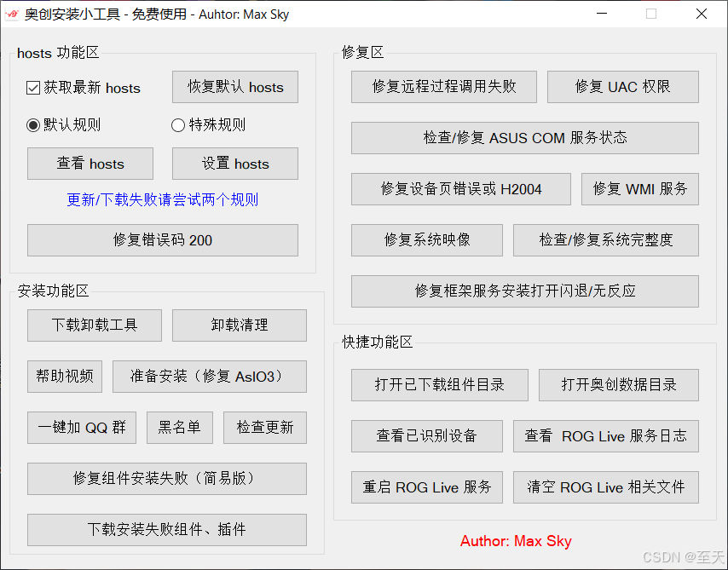Click 准备安装（修复 AsIO3）button
Image resolution: width=728 pixels, height=570 pixels.
tap(210, 377)
